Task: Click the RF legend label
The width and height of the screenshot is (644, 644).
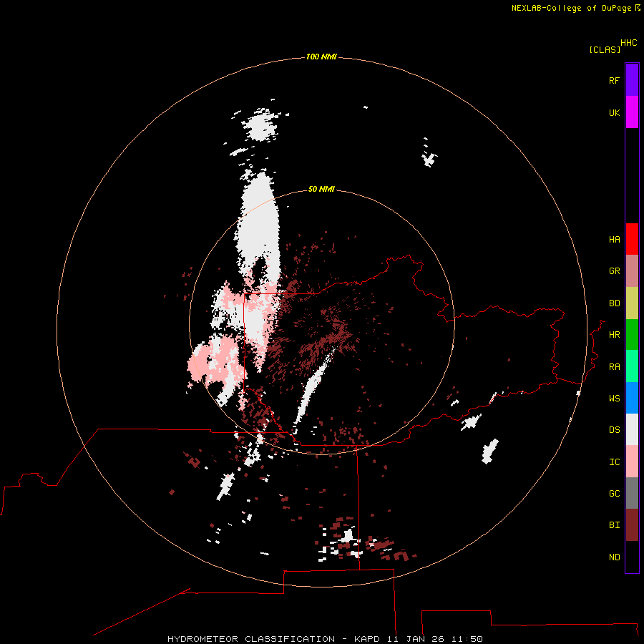Action: 614,80
